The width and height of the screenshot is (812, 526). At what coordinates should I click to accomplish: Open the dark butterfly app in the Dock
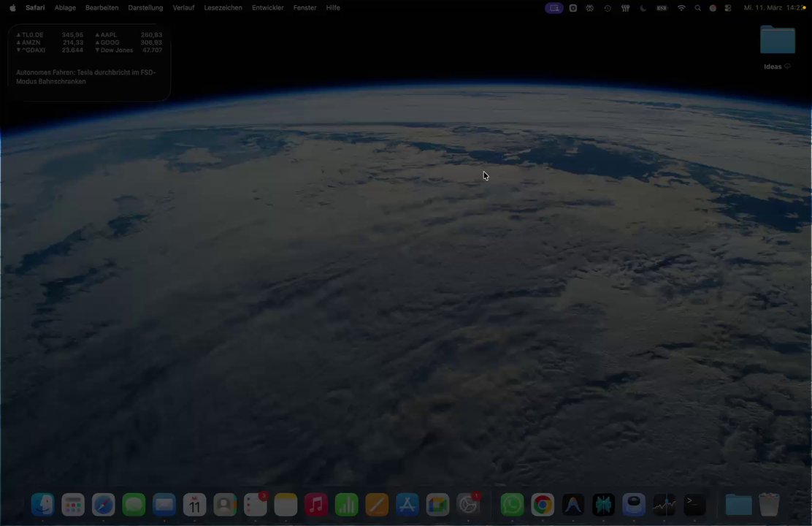coord(603,505)
